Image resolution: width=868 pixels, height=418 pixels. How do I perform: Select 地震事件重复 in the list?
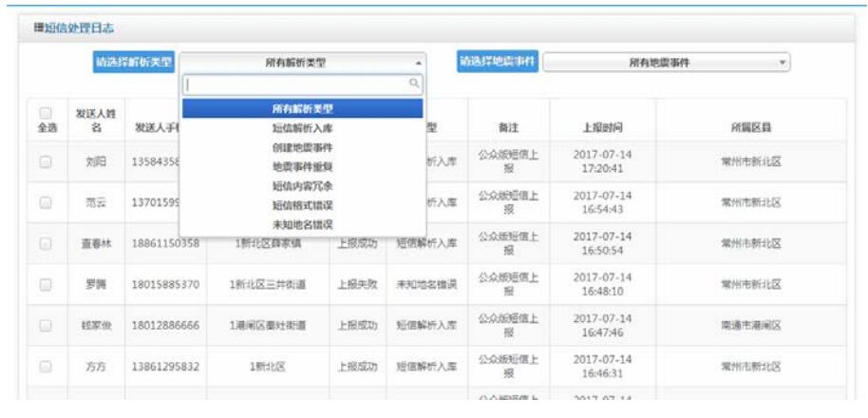pyautogui.click(x=303, y=166)
